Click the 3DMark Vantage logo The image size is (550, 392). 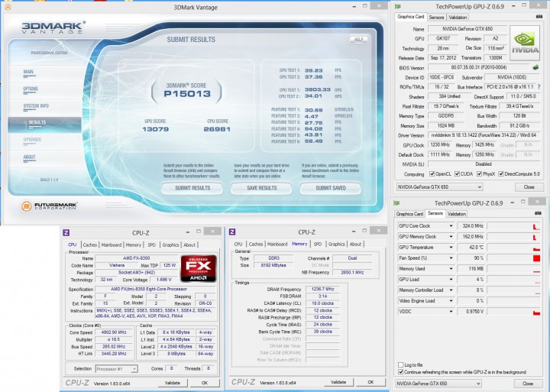click(x=53, y=28)
